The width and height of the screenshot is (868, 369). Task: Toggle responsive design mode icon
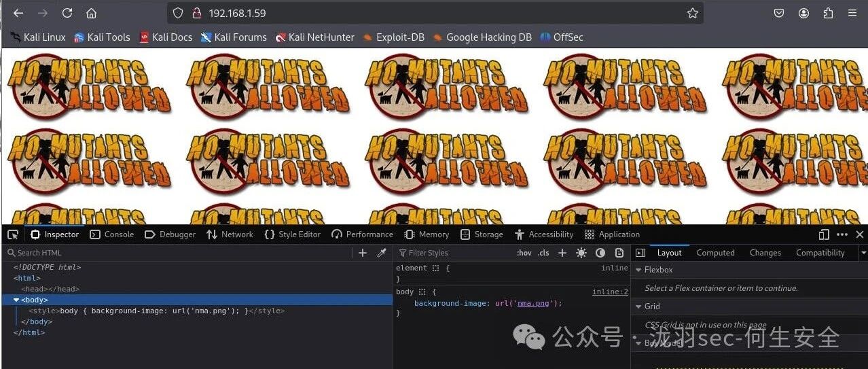pyautogui.click(x=824, y=234)
